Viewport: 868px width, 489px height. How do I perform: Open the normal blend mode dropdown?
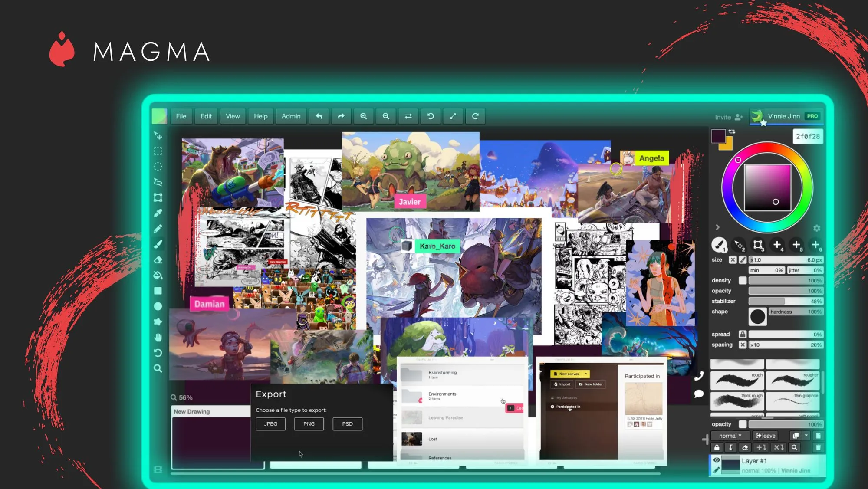coord(730,436)
